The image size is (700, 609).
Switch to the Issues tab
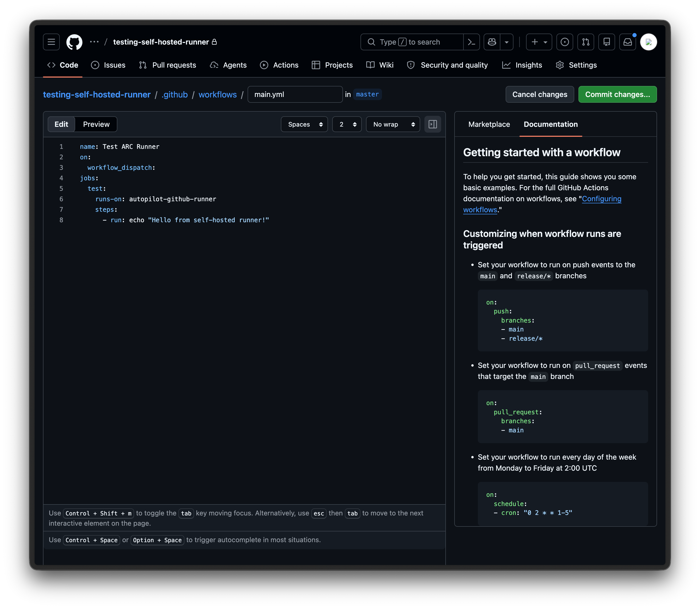[108, 65]
